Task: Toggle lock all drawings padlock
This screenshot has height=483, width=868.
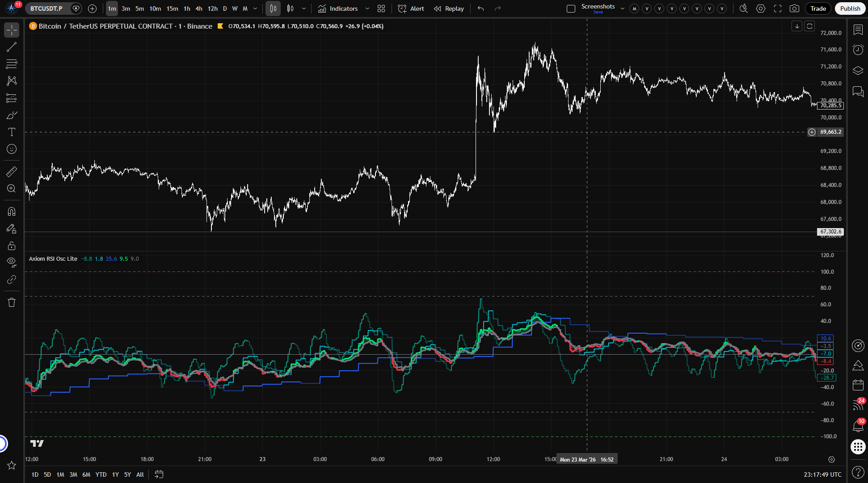Action: coord(12,246)
